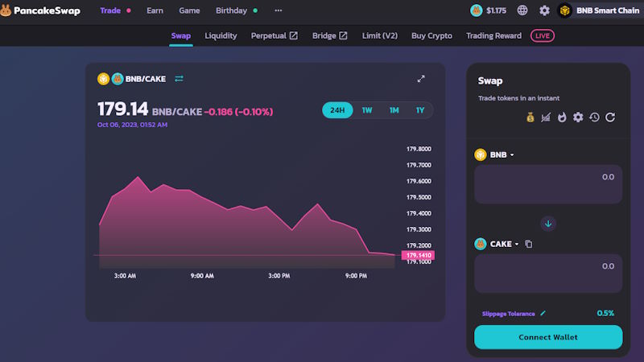Switch chart to the 1W timeframe
Screen dimensions: 644x362
point(367,110)
